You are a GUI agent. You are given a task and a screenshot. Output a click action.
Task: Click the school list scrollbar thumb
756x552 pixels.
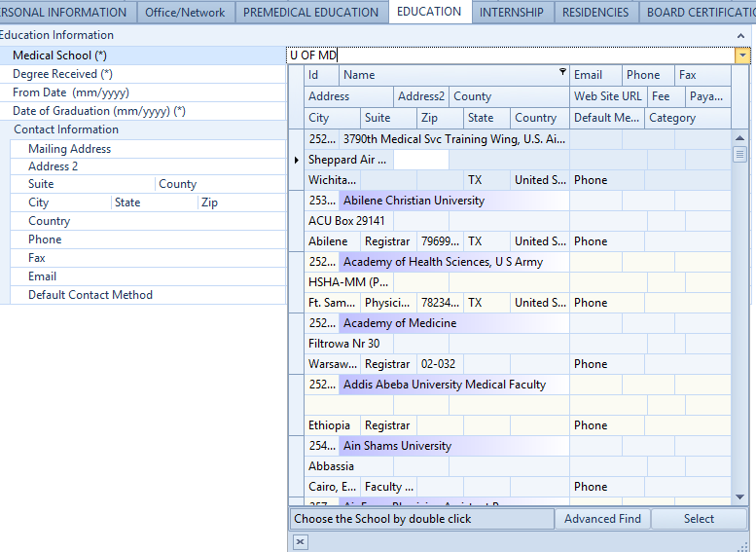pyautogui.click(x=739, y=155)
